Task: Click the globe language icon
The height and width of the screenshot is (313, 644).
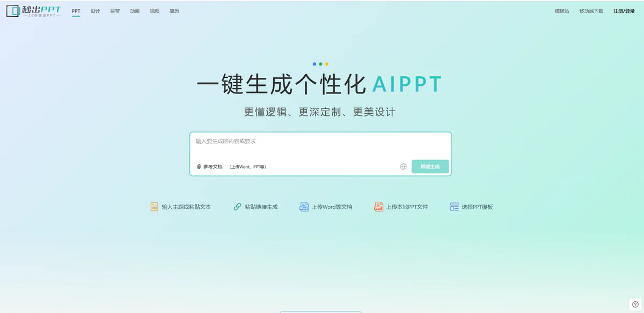Action: click(x=403, y=166)
